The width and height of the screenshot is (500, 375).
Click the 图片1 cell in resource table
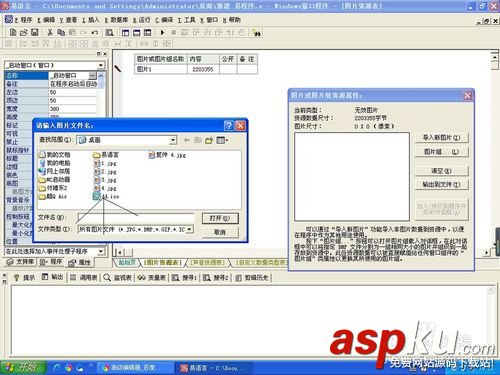coord(161,69)
